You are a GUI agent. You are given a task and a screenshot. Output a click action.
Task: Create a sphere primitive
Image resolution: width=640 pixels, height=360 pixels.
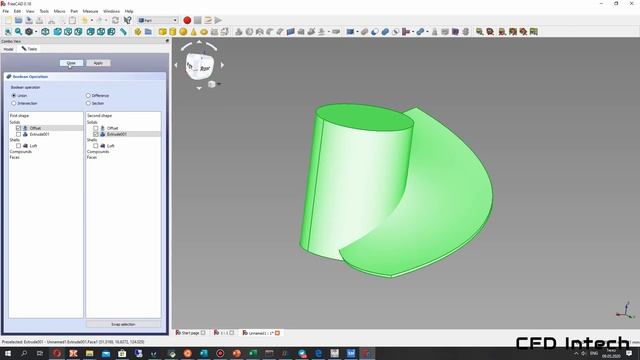[x=183, y=32]
